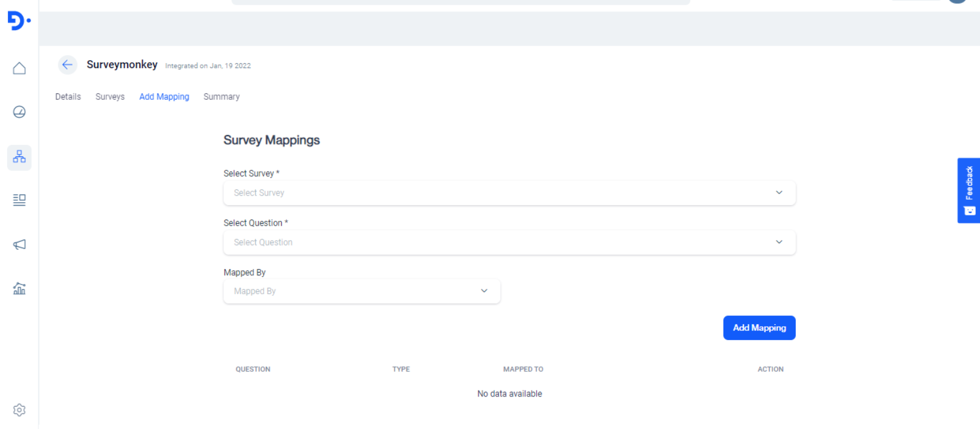Click the MAPPED TO column header
The width and height of the screenshot is (980, 429).
523,369
